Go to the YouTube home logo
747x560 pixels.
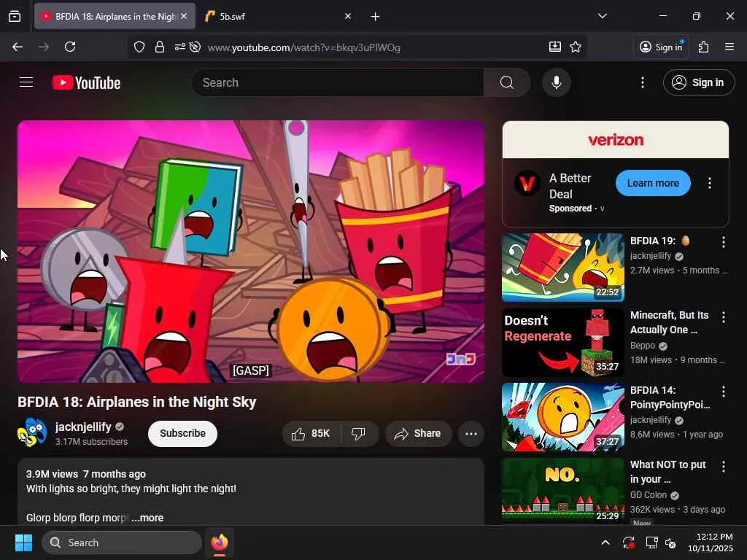86,83
